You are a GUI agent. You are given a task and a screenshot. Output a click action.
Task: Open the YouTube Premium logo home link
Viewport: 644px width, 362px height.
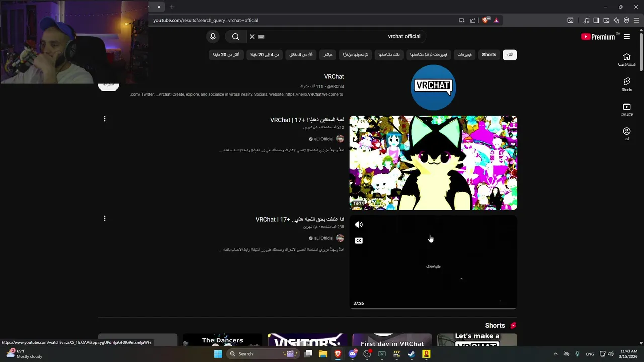[x=598, y=37]
